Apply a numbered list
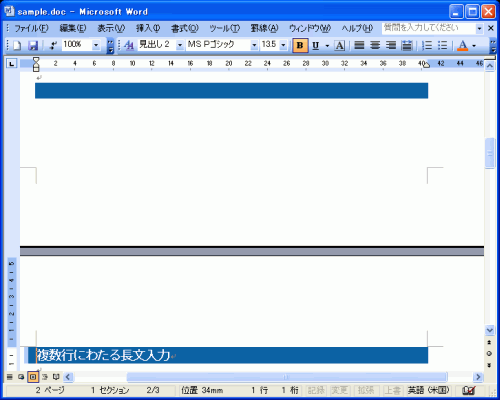 pos(427,45)
